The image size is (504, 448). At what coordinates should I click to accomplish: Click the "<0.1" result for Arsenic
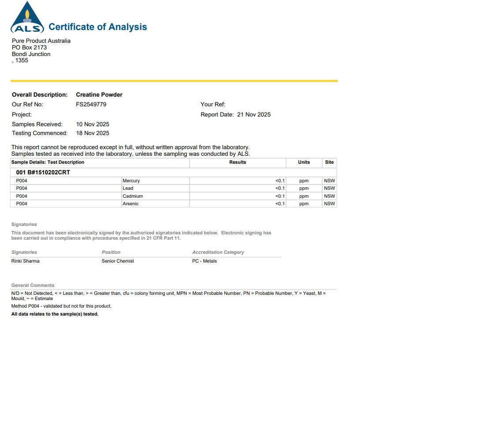[280, 204]
